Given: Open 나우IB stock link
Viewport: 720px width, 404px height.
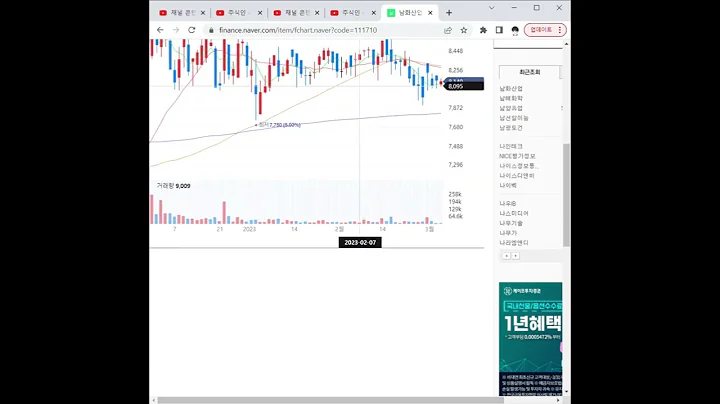Looking at the screenshot, I should [x=508, y=203].
